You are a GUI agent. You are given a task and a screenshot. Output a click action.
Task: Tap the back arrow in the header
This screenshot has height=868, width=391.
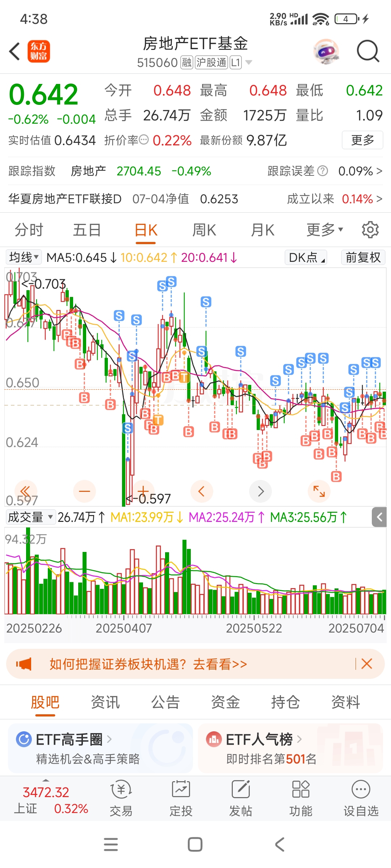pos(14,51)
